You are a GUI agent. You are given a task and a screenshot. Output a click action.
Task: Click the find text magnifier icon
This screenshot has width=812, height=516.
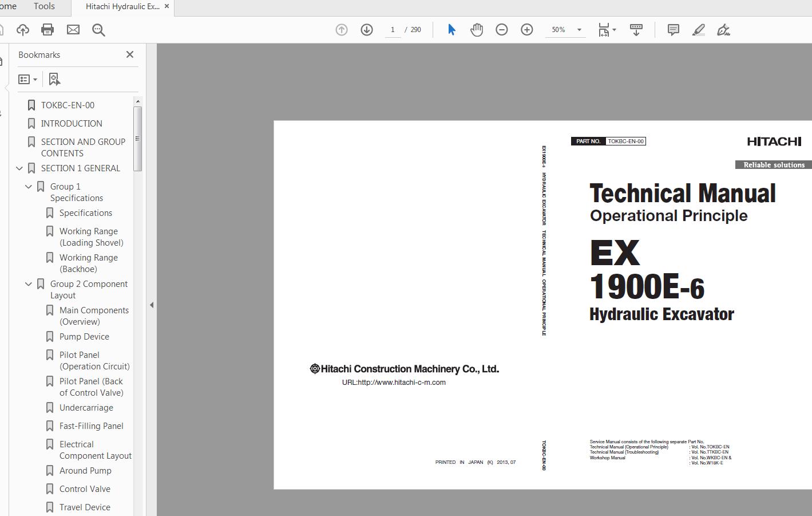click(x=98, y=30)
